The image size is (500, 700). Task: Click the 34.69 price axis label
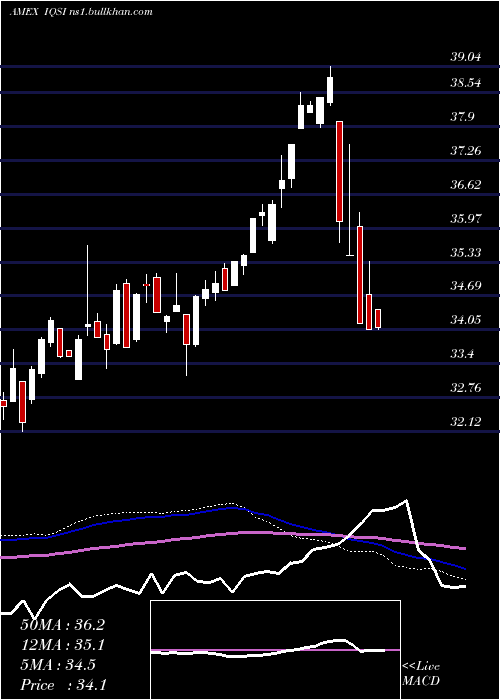click(466, 286)
